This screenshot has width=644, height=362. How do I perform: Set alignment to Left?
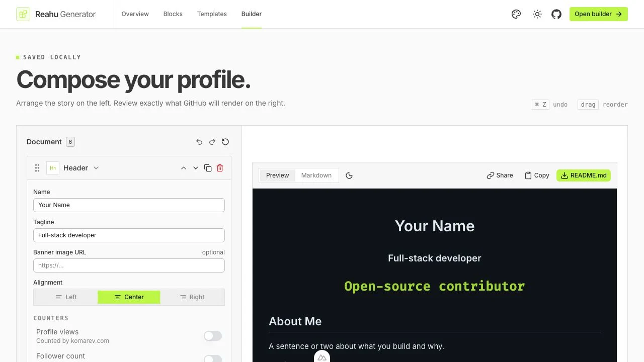point(66,297)
